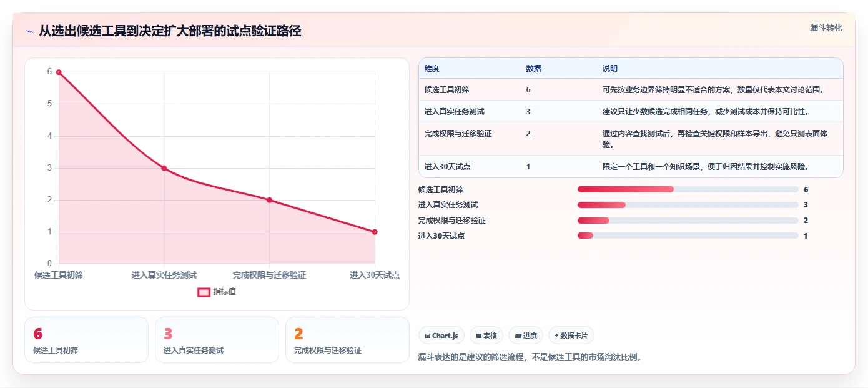Viewport: 868px width, 388px height.
Task: Click the chart data point at 候选工具初筛
Action: pyautogui.click(x=59, y=72)
